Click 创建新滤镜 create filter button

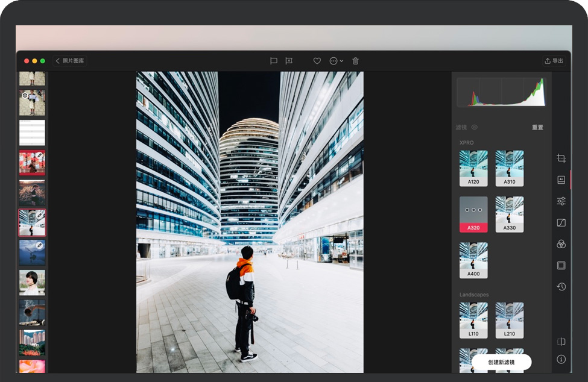[x=501, y=362]
